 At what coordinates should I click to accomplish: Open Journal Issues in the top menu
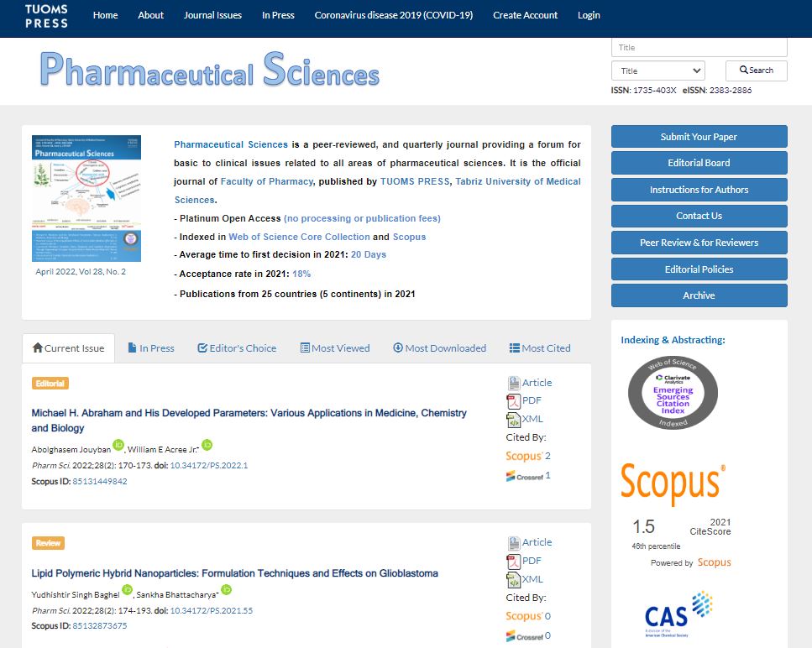pos(212,15)
